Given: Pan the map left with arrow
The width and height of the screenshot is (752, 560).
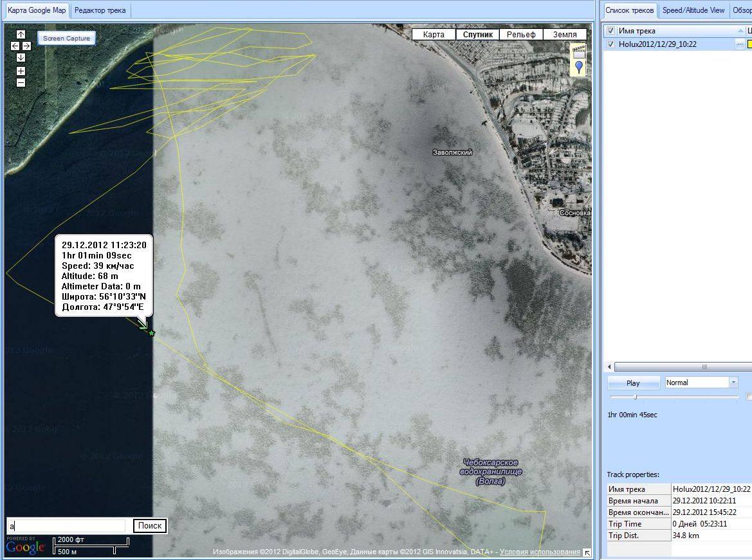Looking at the screenshot, I should coord(15,46).
